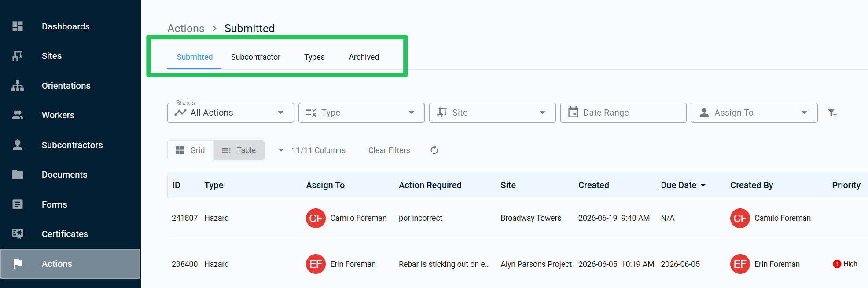The width and height of the screenshot is (868, 288).
Task: Click the Actions breadcrumb link
Action: pos(186,28)
